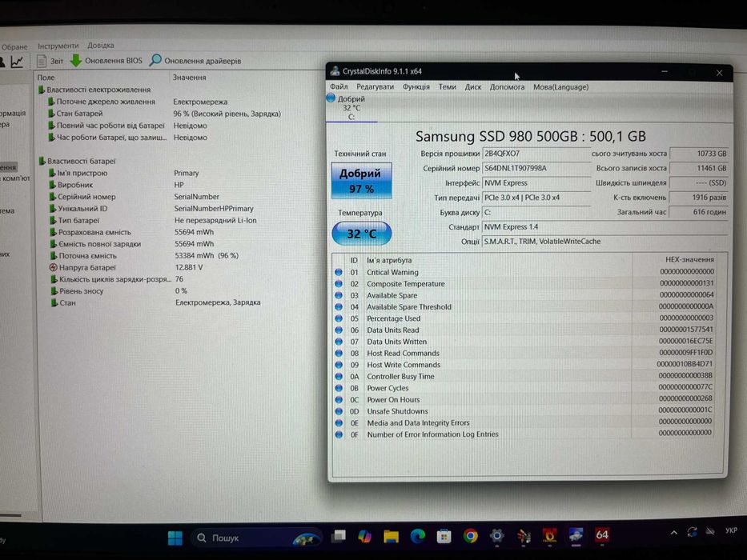The width and height of the screenshot is (747, 560).
Task: Switch to CrystalDiskInfo taskbar icon
Action: click(576, 534)
